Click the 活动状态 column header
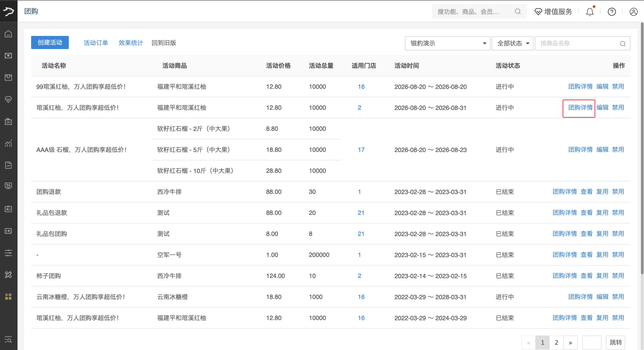644x350 pixels. pyautogui.click(x=508, y=65)
